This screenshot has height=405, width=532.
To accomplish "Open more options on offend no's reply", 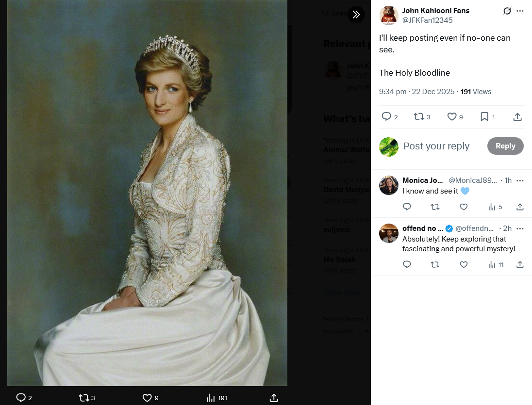I will coord(520,228).
